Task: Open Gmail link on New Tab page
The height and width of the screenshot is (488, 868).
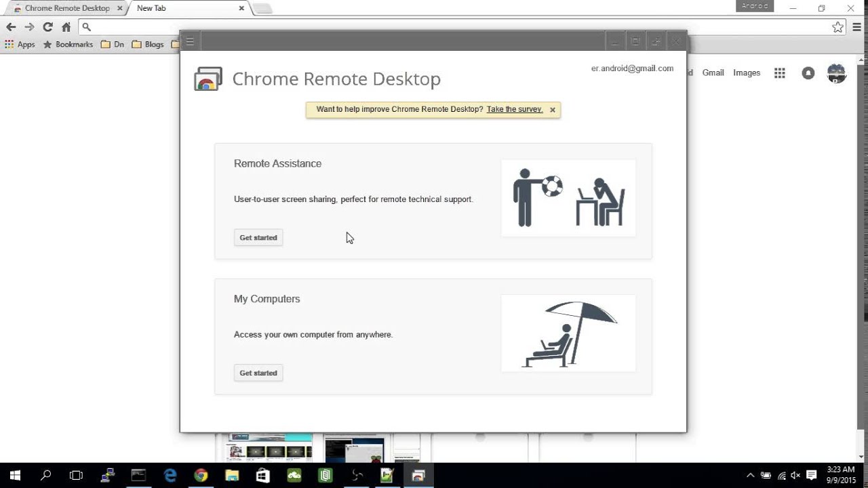Action: [713, 73]
